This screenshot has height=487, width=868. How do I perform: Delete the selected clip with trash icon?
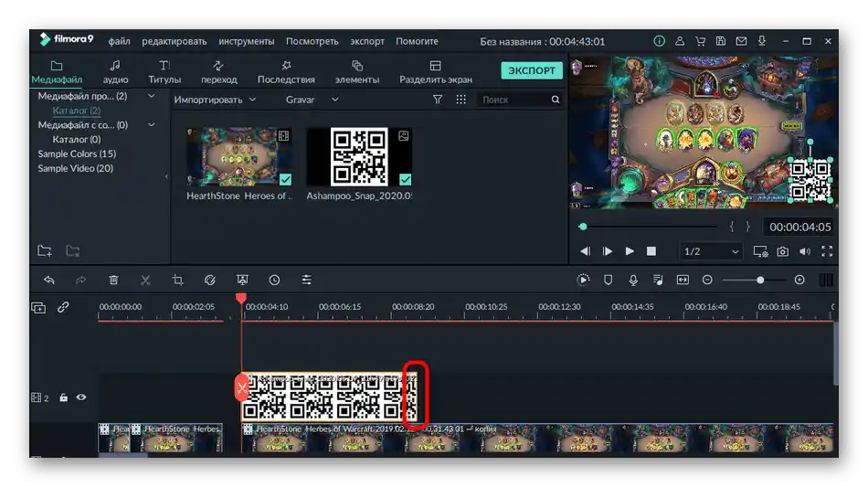click(x=113, y=280)
